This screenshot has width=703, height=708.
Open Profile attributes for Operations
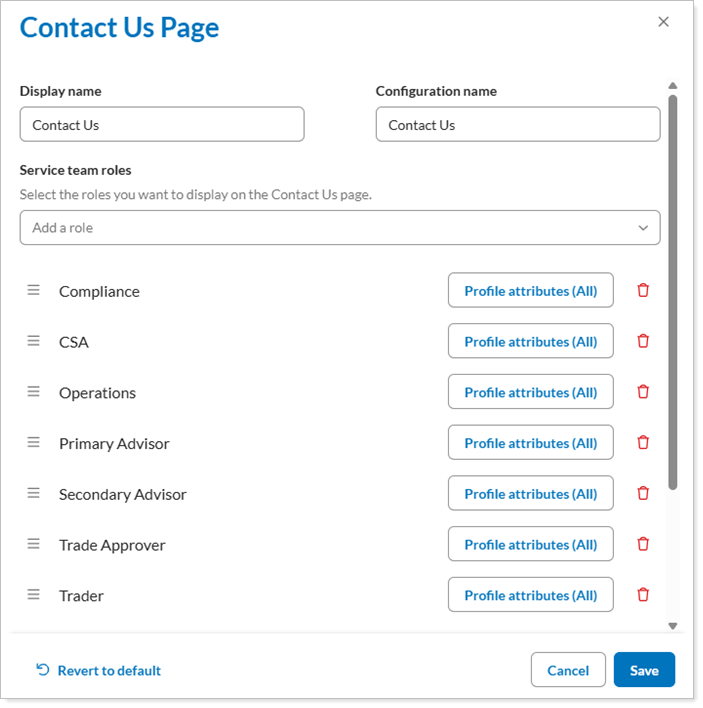pyautogui.click(x=530, y=392)
